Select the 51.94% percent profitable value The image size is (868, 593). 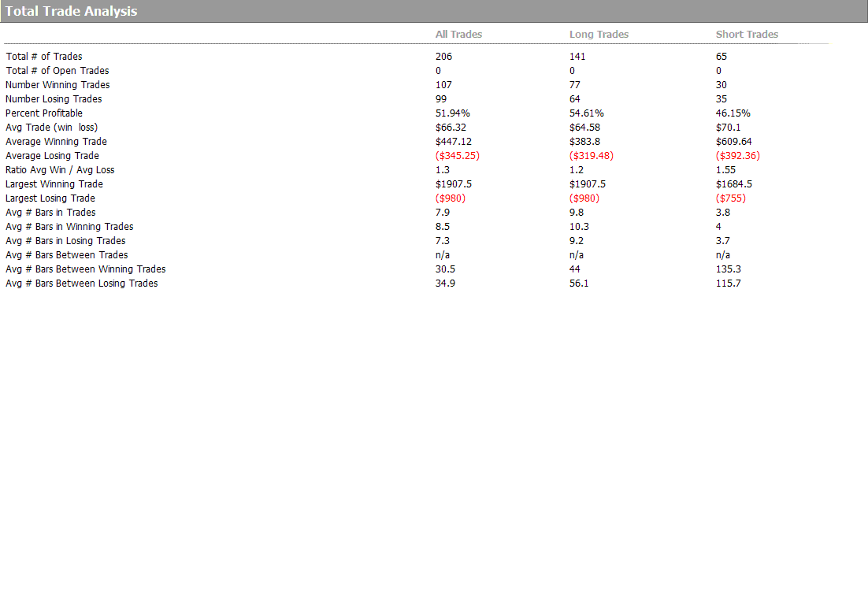pyautogui.click(x=452, y=113)
